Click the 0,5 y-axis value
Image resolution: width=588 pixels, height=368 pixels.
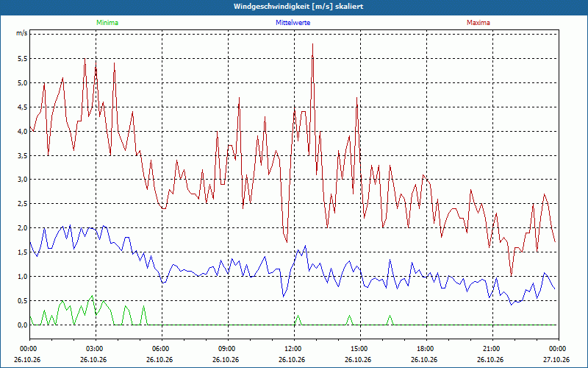click(23, 301)
